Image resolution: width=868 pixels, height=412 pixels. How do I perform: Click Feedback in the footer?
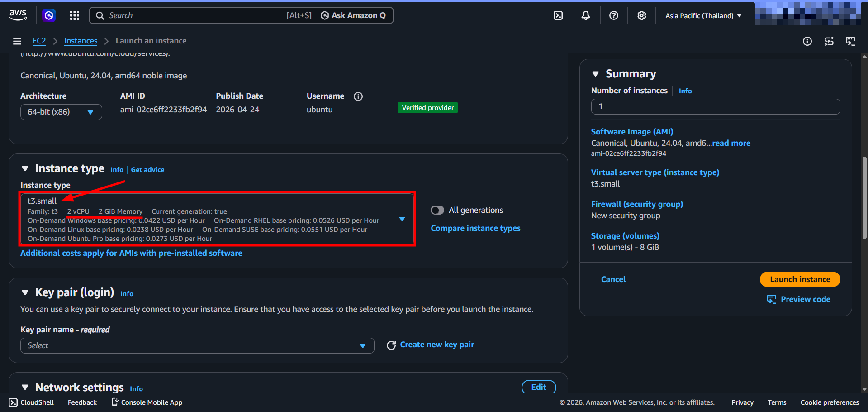(82, 402)
